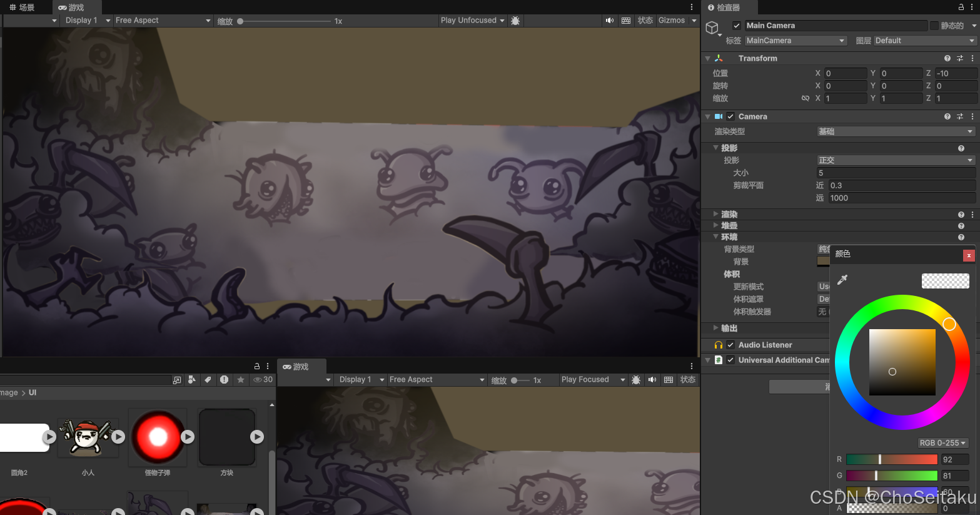Enable the 静态的 static checkbox
The height and width of the screenshot is (515, 980).
point(934,26)
